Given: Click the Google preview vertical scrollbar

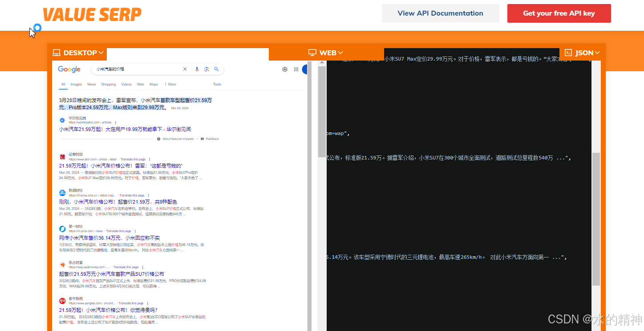Looking at the screenshot, I should click(x=310, y=196).
